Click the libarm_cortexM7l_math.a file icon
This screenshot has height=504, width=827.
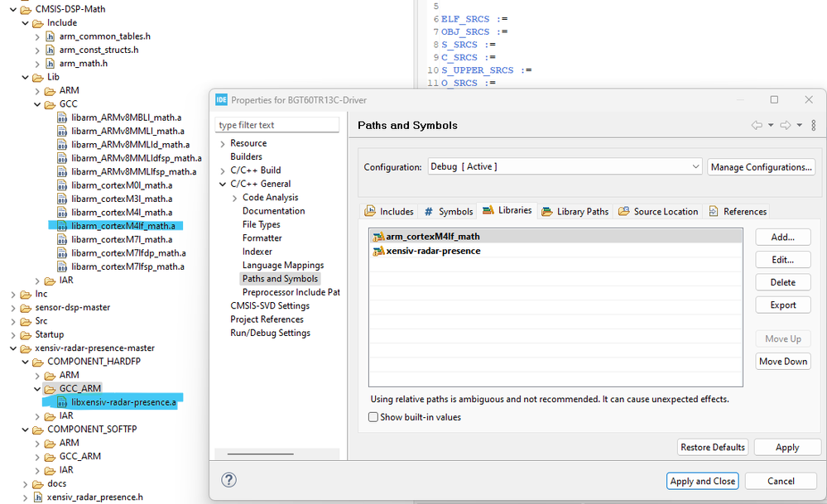pos(62,239)
